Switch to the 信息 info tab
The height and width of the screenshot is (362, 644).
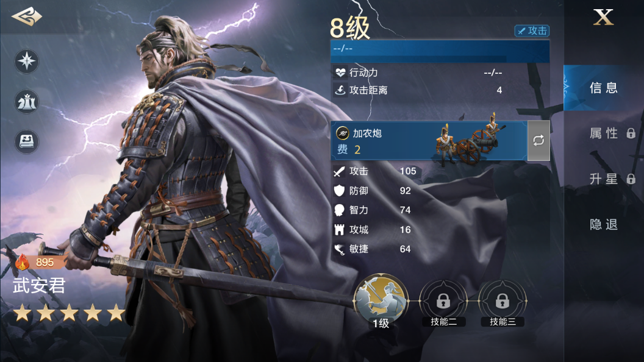(x=603, y=87)
